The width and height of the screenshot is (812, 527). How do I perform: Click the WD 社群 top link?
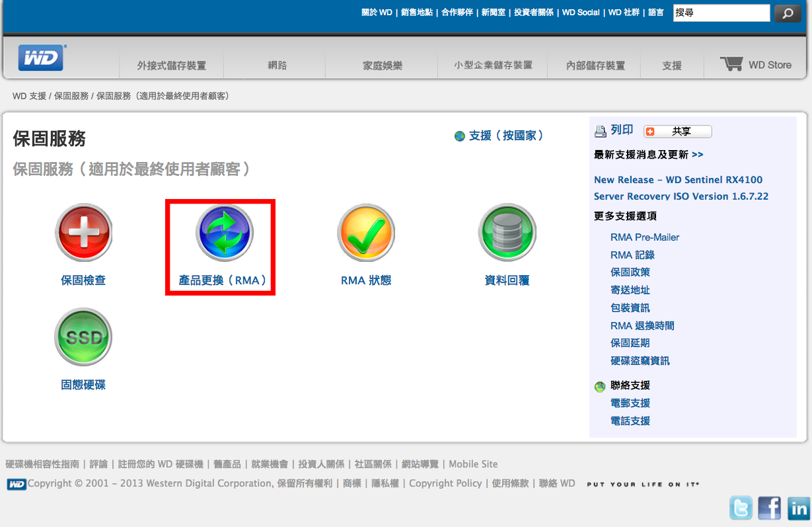[x=624, y=13]
